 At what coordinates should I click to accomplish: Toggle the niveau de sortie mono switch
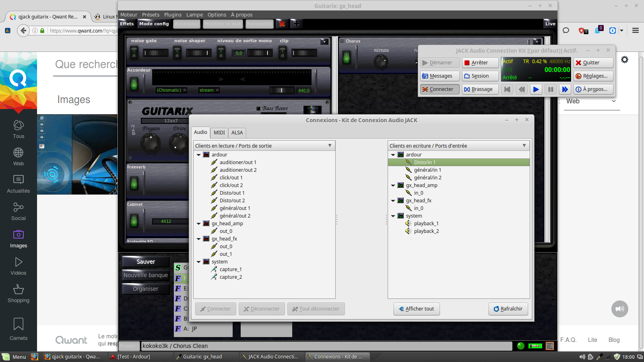pos(221,53)
